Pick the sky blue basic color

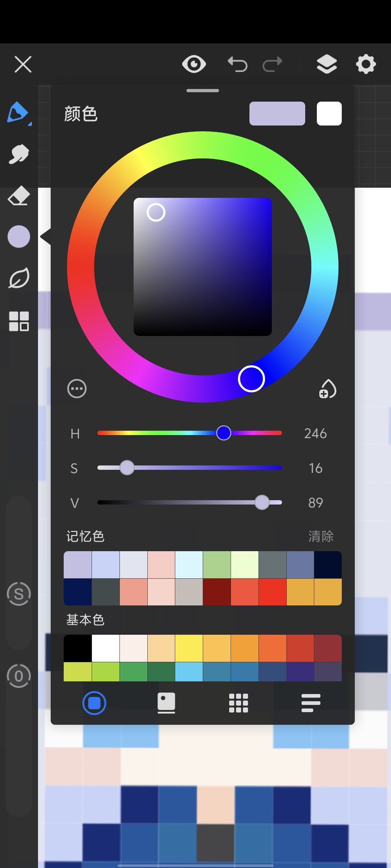(189, 672)
